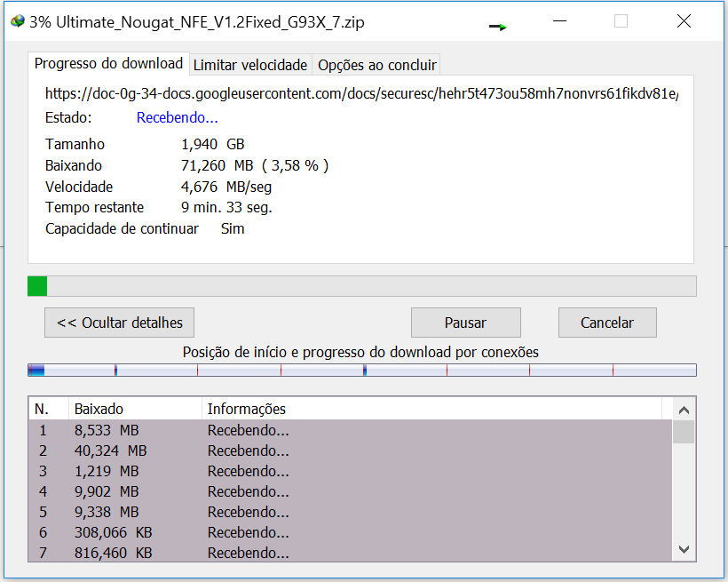Select connection row 6 with 308,066 KB
This screenshot has height=582, width=728.
(351, 532)
